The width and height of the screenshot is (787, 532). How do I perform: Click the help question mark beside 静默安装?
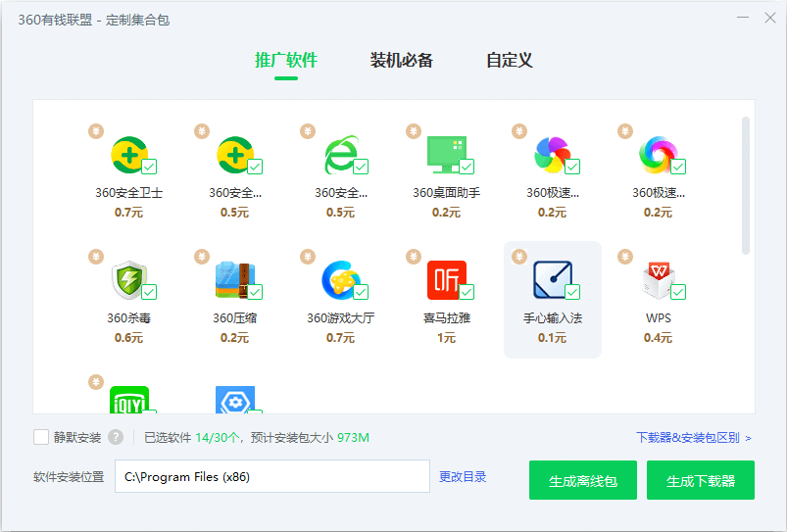coord(116,437)
